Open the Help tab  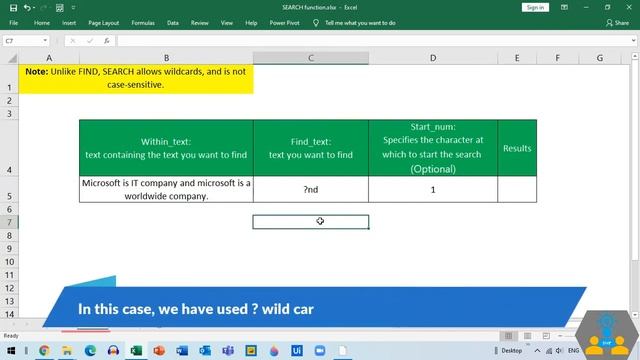pos(251,23)
